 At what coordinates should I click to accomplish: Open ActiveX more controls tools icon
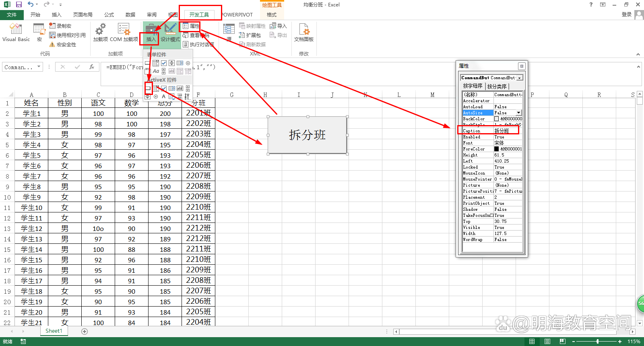[187, 97]
